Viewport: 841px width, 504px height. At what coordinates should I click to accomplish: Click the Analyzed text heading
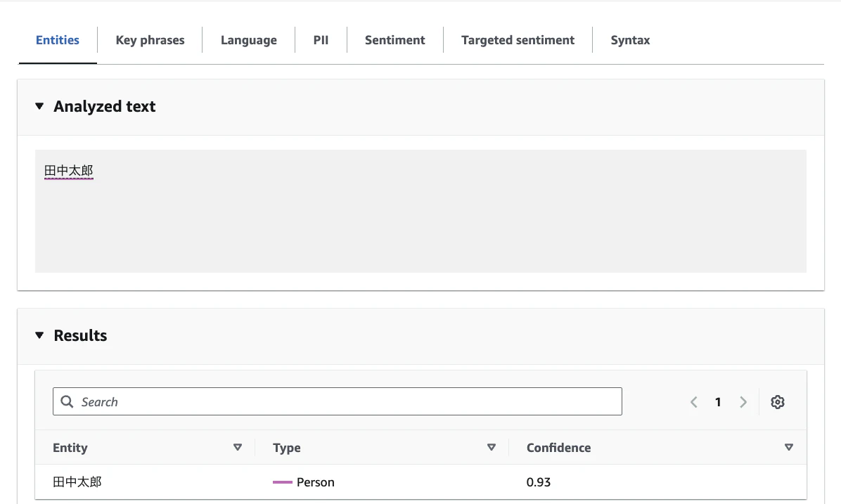(x=105, y=106)
